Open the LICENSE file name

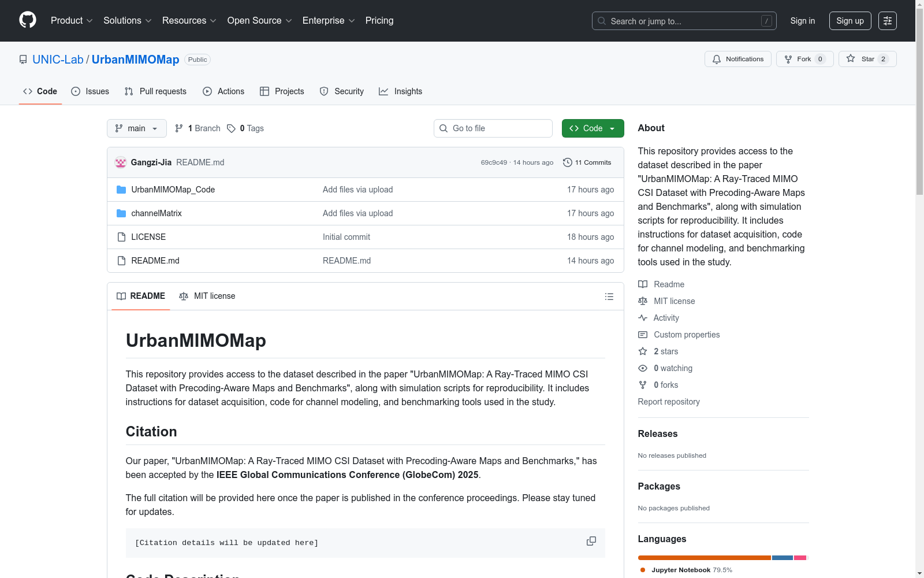point(148,237)
